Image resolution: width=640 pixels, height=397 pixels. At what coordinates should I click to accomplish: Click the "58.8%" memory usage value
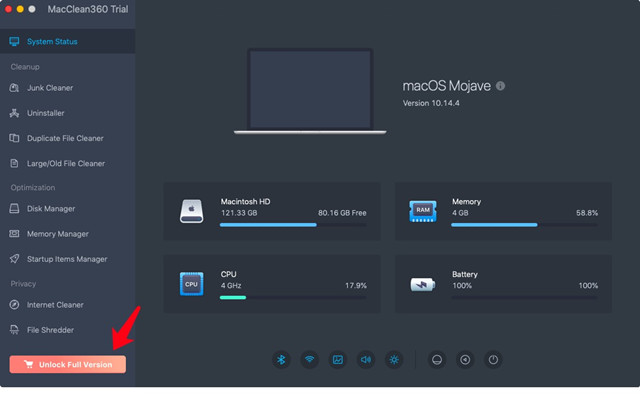tap(587, 213)
